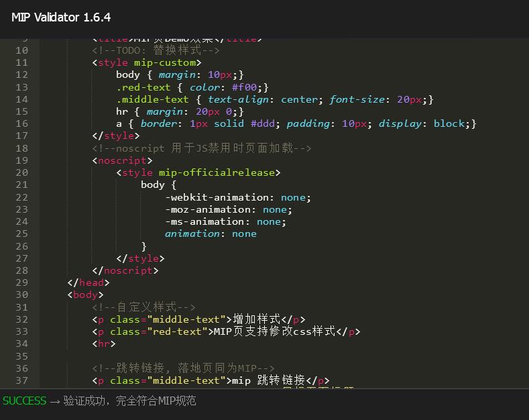Click line number 30 in the gutter
Screen dimensions: 529x420
(21, 295)
